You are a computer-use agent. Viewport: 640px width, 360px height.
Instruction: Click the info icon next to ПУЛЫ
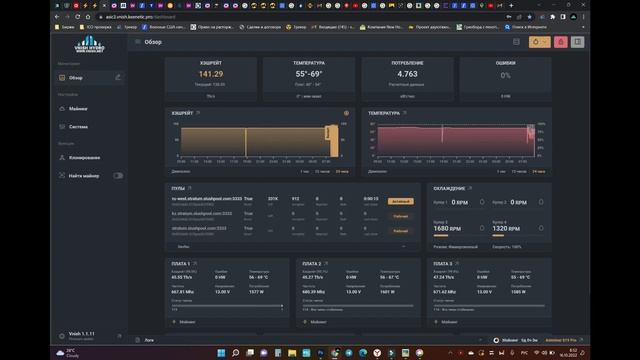(x=190, y=188)
